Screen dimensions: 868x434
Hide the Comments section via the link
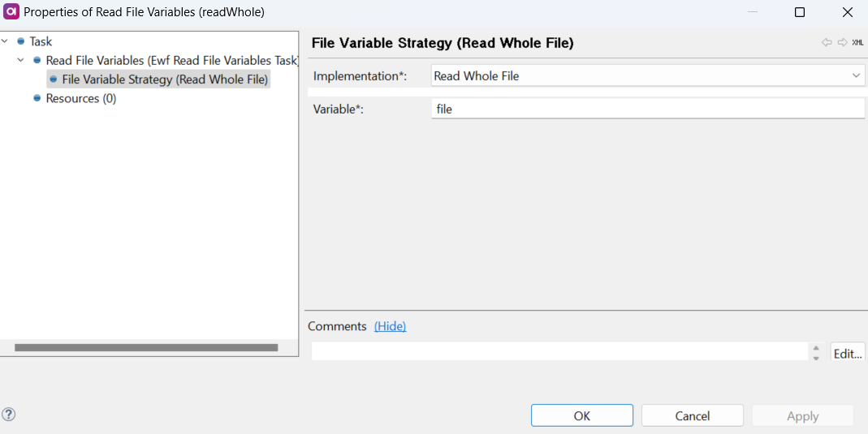(390, 326)
